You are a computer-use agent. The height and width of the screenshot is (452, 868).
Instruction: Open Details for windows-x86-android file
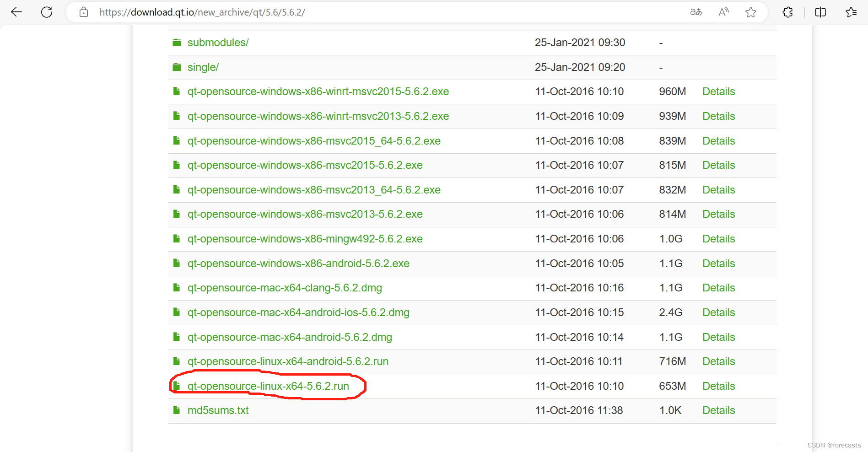tap(719, 264)
